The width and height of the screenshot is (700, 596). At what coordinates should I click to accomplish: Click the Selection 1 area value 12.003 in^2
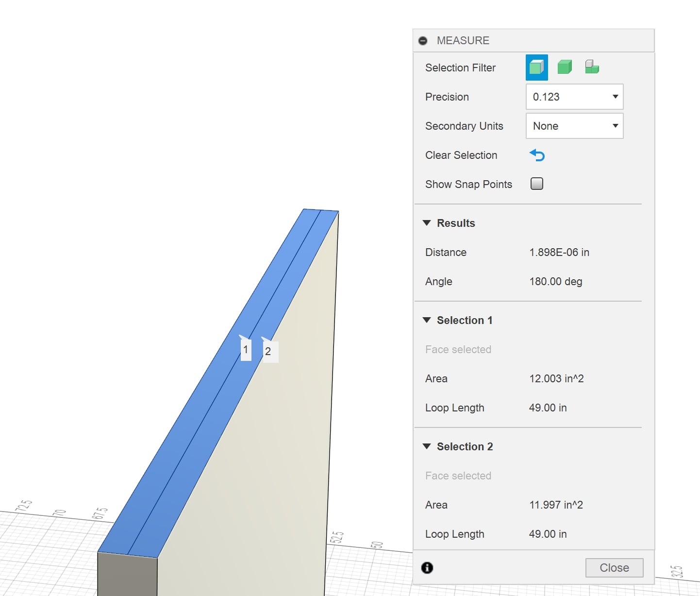(x=556, y=379)
